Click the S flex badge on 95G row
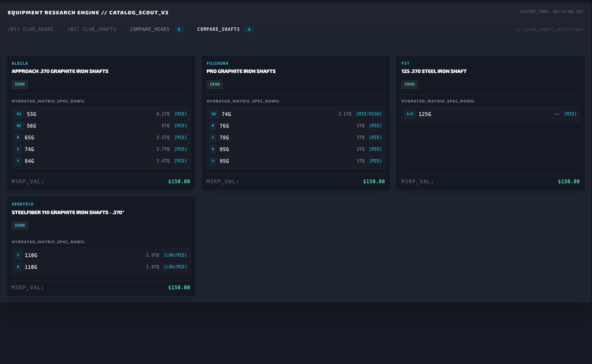Image resolution: width=592 pixels, height=364 pixels. pyautogui.click(x=213, y=161)
